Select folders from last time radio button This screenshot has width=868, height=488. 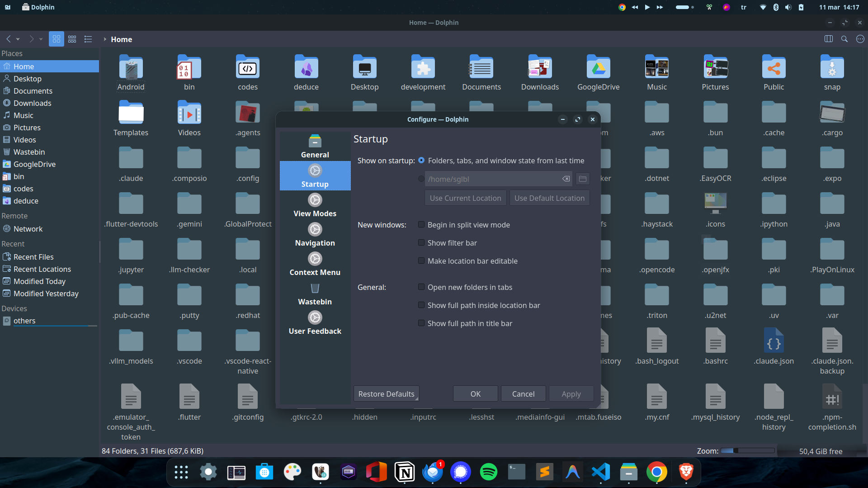[x=421, y=161]
